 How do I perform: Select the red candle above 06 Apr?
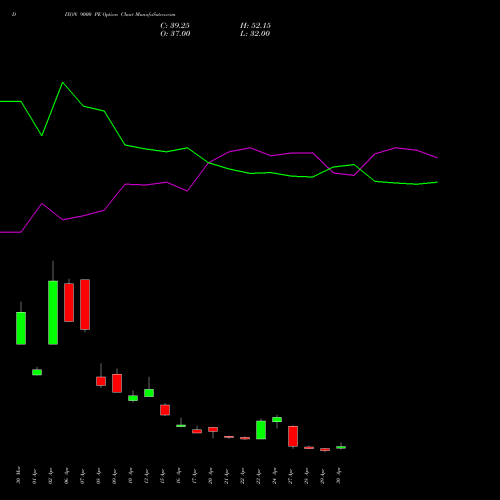69,302
